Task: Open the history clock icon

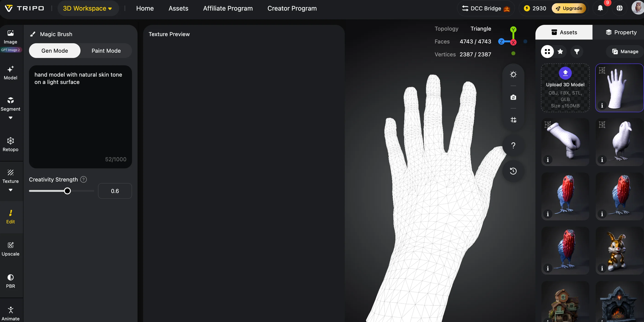Action: (x=513, y=171)
